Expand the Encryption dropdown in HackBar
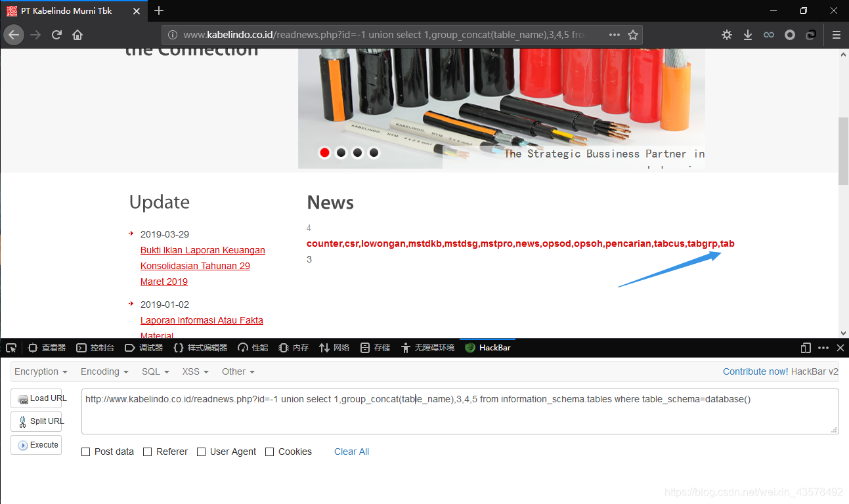 point(41,371)
